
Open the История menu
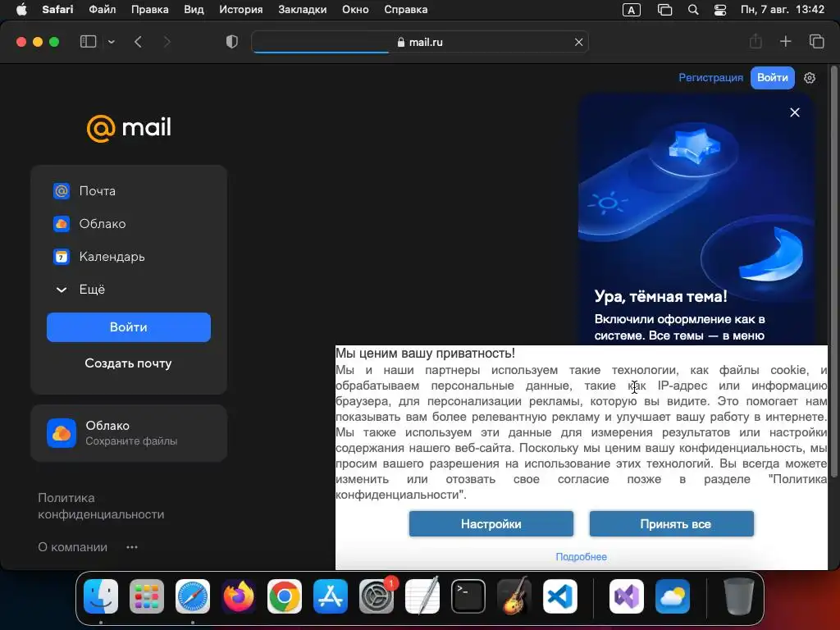(x=240, y=10)
